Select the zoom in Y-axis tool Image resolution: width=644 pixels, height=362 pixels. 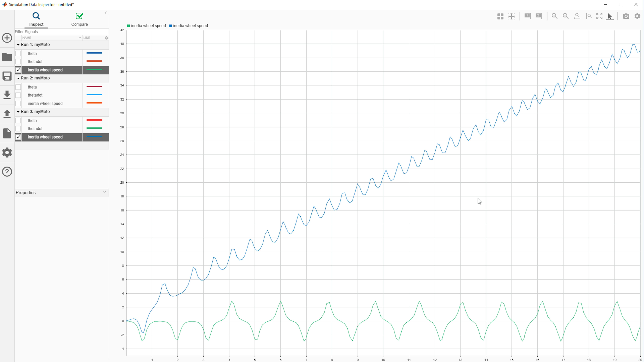589,16
